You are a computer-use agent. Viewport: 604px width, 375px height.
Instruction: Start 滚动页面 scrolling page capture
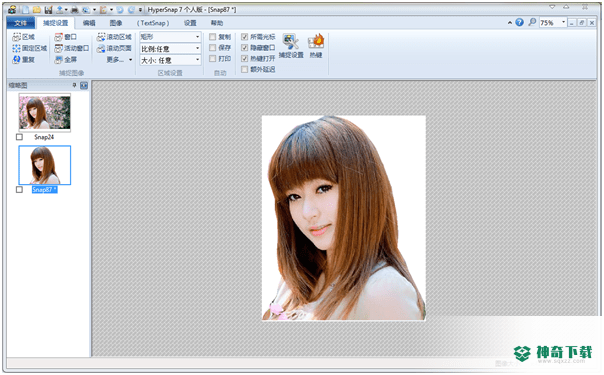pos(114,48)
